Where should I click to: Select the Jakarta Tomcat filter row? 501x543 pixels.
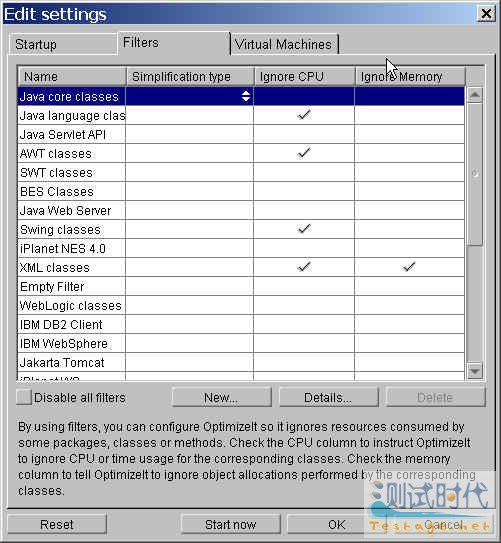click(x=241, y=363)
